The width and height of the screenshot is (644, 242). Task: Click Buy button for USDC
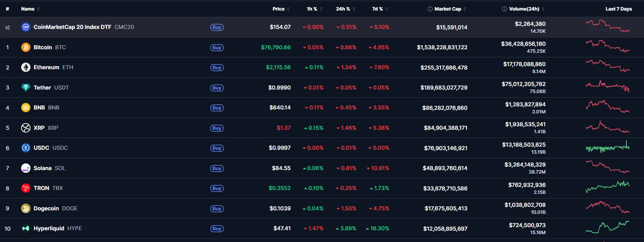click(x=217, y=148)
